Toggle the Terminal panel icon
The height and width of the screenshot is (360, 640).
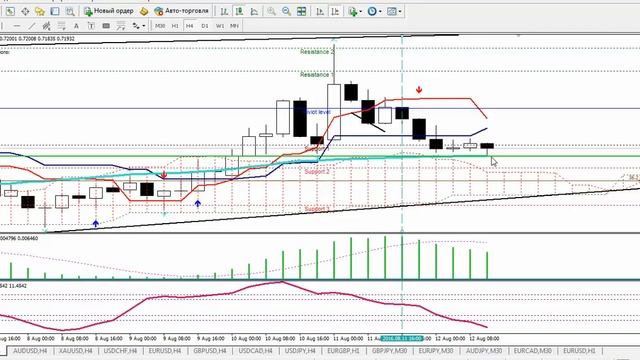pyautogui.click(x=55, y=11)
